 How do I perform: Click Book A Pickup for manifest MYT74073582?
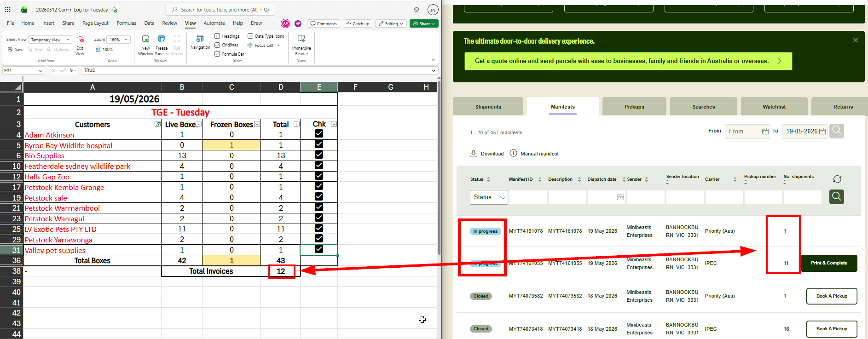832,296
